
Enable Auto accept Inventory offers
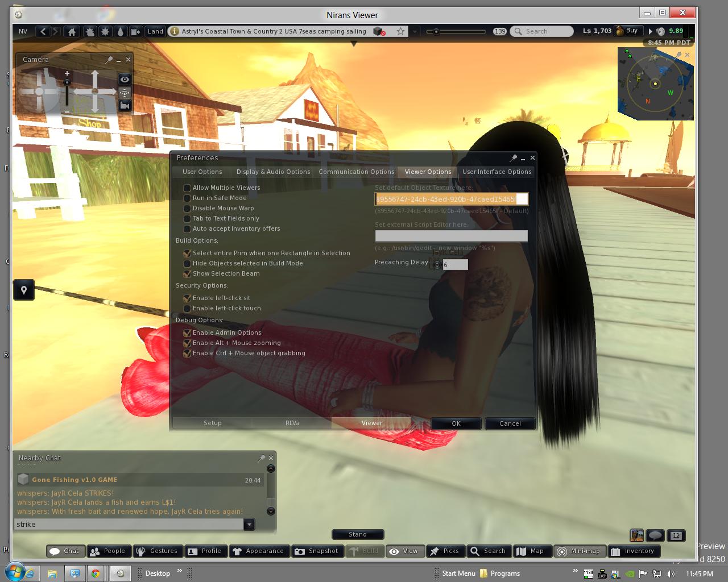[187, 229]
